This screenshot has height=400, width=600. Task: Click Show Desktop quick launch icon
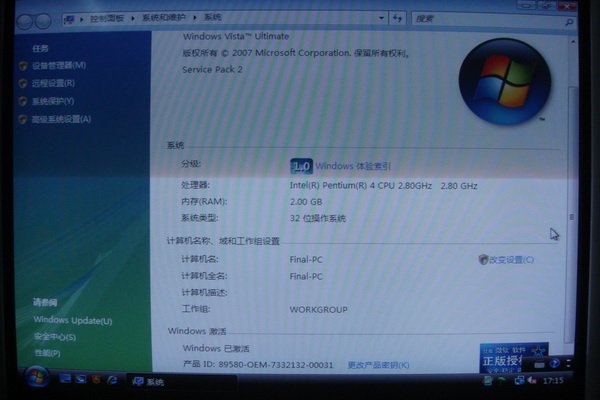[x=65, y=379]
